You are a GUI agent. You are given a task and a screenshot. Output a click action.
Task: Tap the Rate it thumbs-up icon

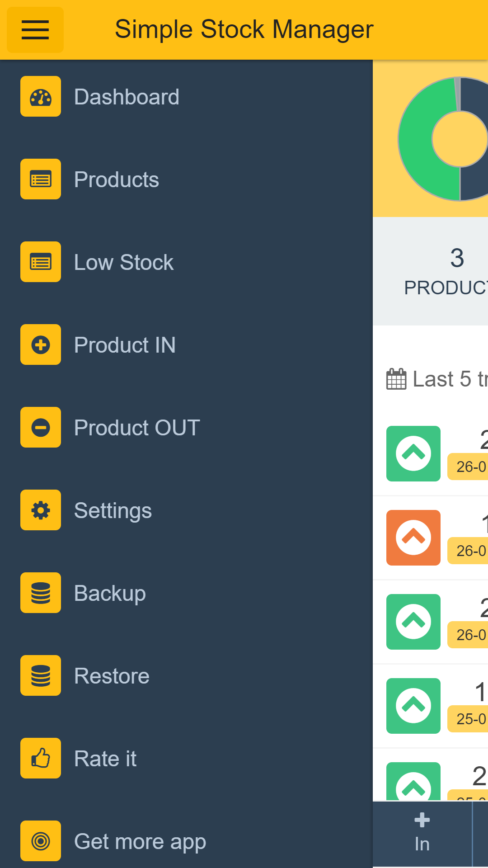(x=41, y=758)
